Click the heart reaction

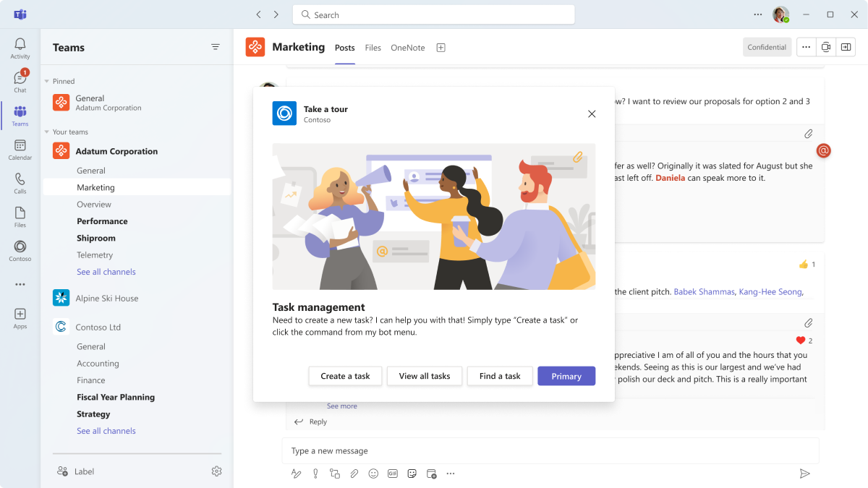801,341
